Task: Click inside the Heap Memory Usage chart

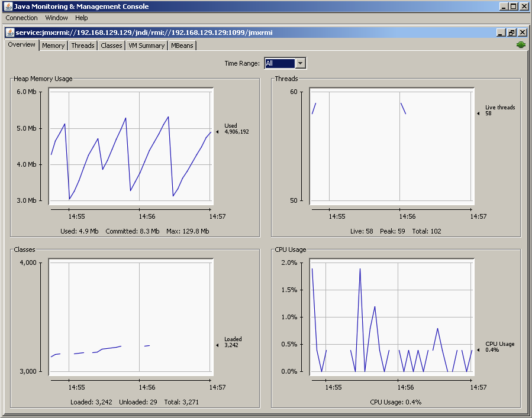Action: click(130, 146)
